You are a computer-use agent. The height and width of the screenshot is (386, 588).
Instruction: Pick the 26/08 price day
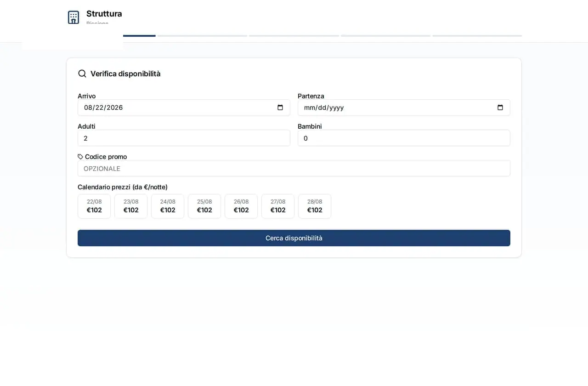(241, 206)
